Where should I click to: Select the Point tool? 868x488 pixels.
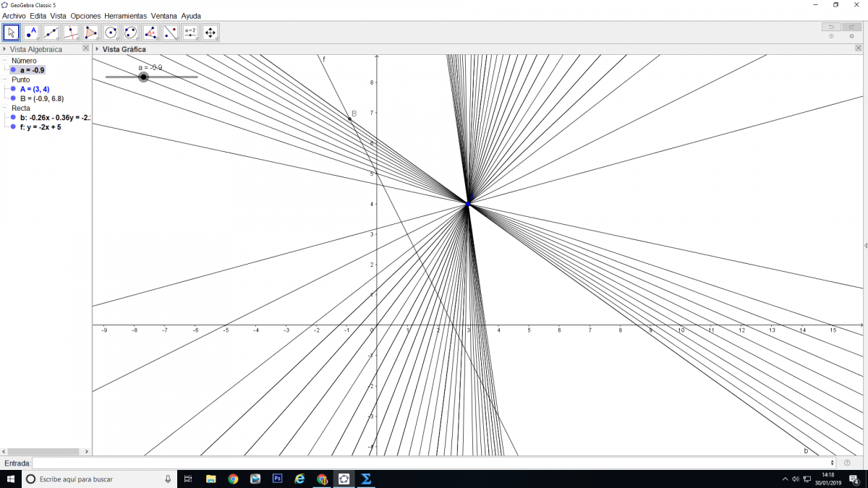[31, 33]
